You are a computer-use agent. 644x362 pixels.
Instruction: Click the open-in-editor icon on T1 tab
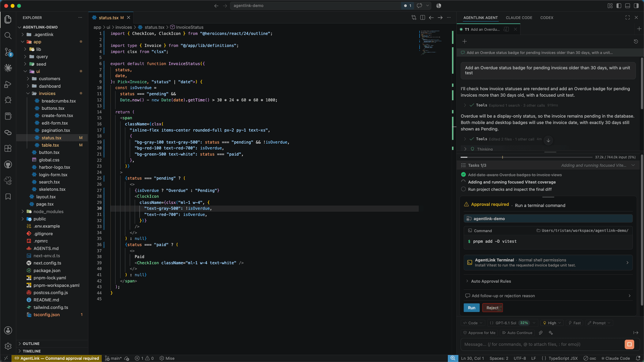pos(506,29)
